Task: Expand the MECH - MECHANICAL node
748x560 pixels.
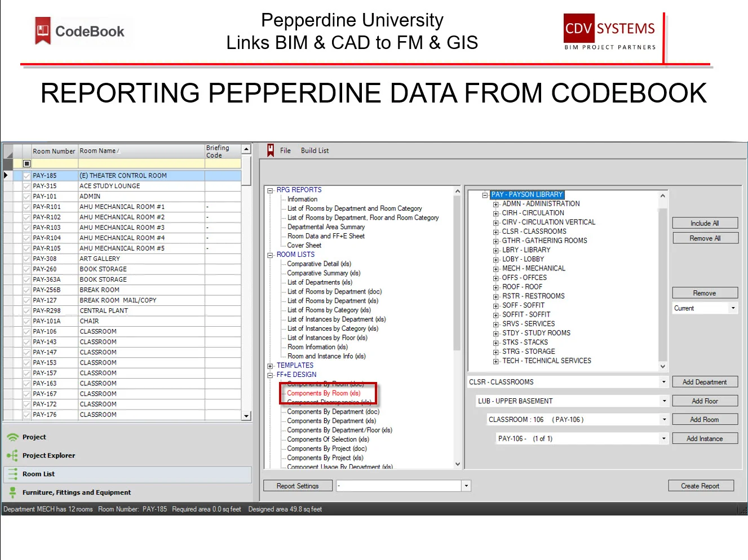Action: point(496,269)
